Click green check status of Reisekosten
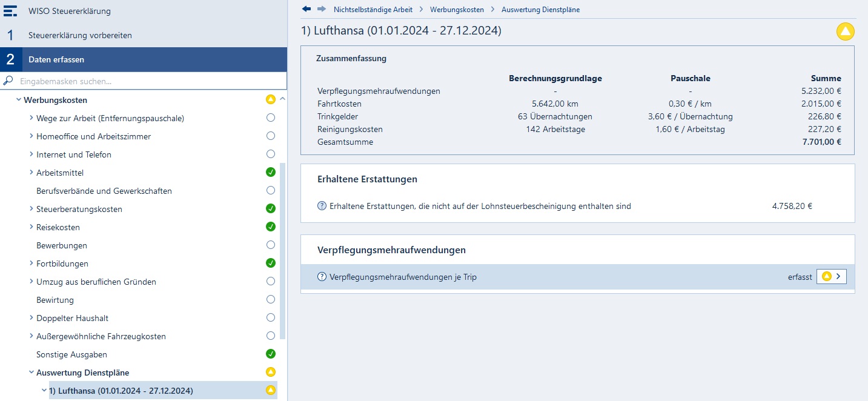Screen dimensions: 868x401 click(271, 227)
